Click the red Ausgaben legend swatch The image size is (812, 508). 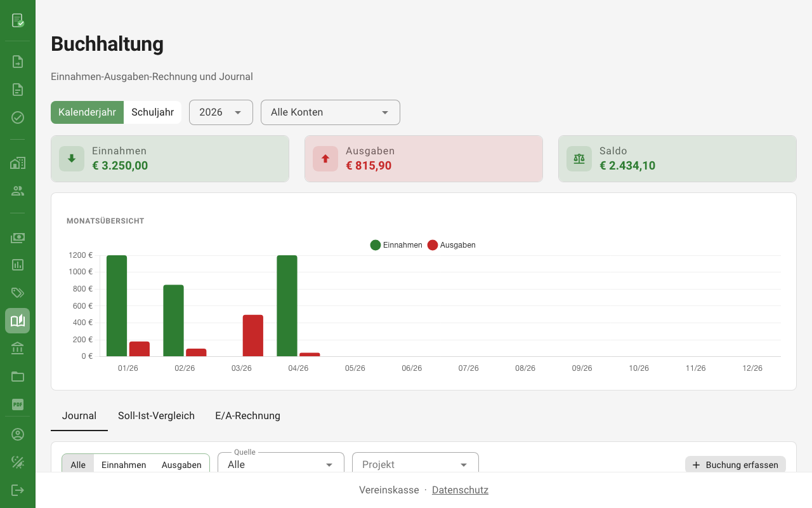point(433,245)
